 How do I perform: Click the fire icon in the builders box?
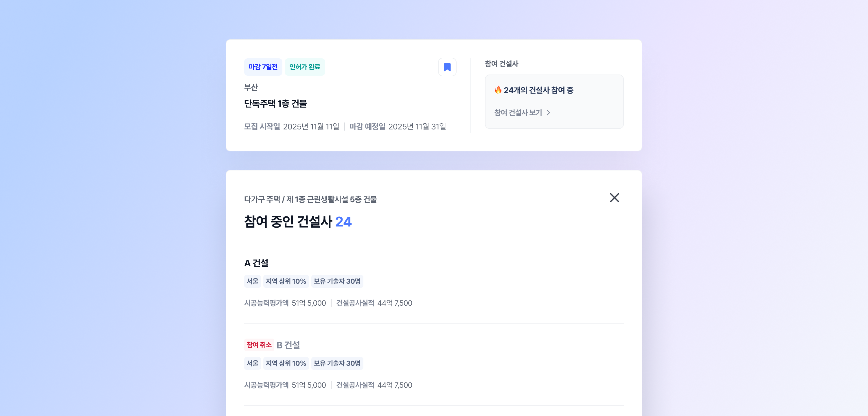[x=498, y=90]
